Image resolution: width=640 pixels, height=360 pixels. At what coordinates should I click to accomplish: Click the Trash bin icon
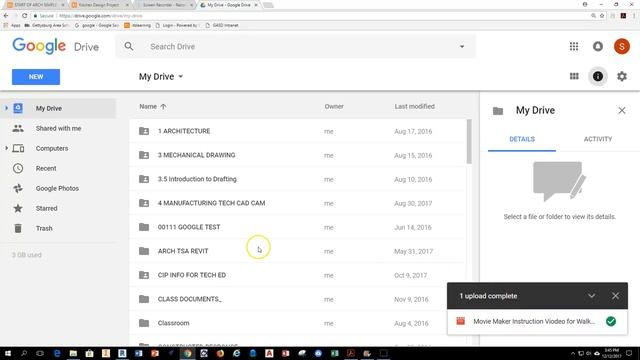(x=18, y=228)
